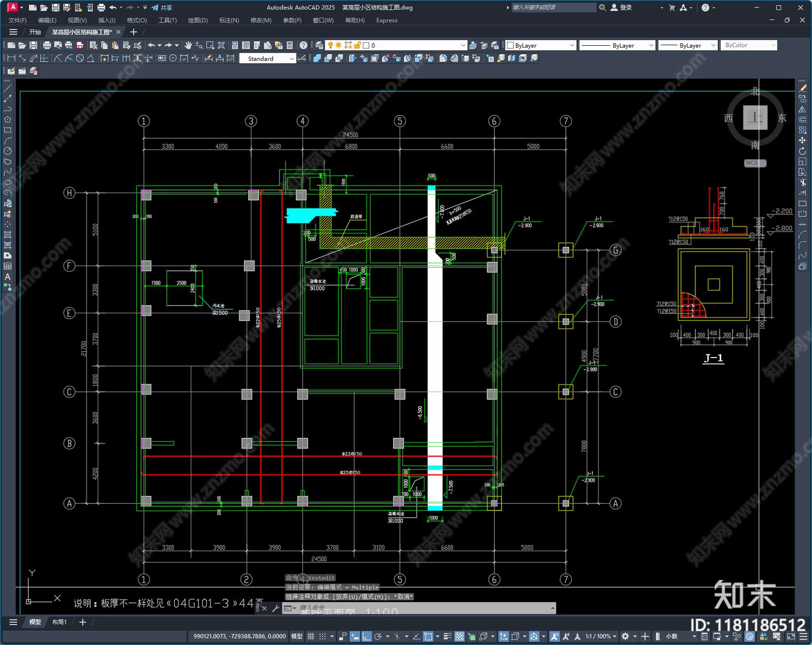
Task: Click the Layer Previous icon
Action: pos(484,45)
